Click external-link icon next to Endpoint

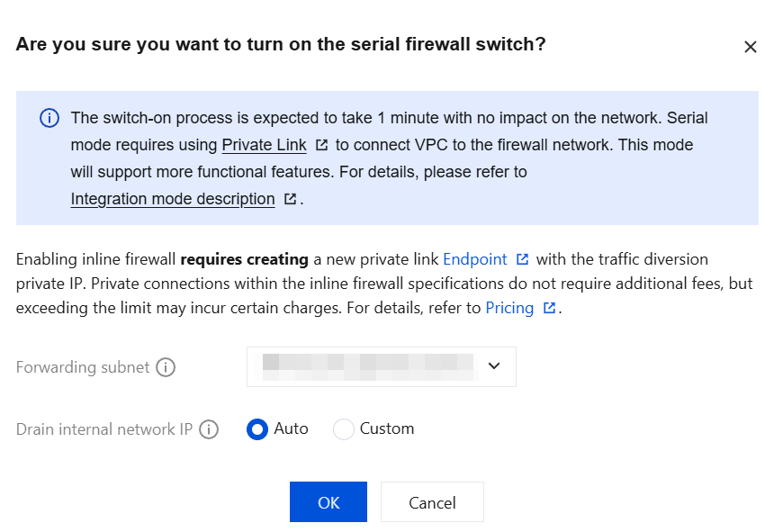click(522, 259)
